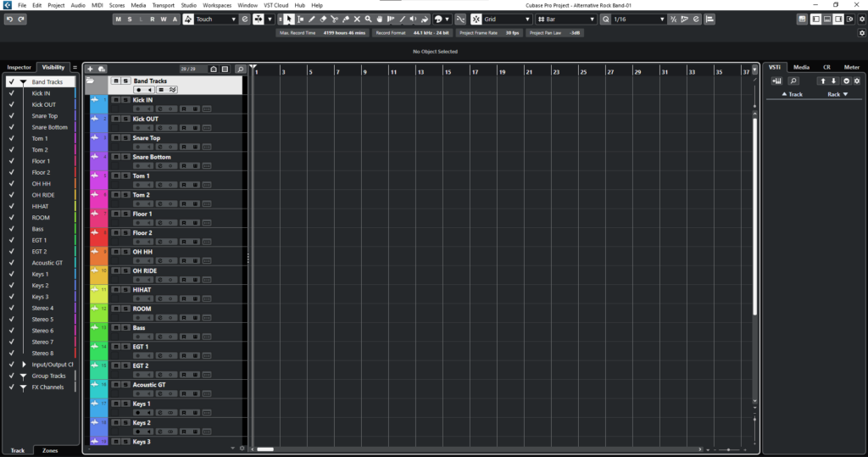Screen dimensions: 868x457
Task: Open the 1/16 quantize preset dropdown
Action: 638,20
